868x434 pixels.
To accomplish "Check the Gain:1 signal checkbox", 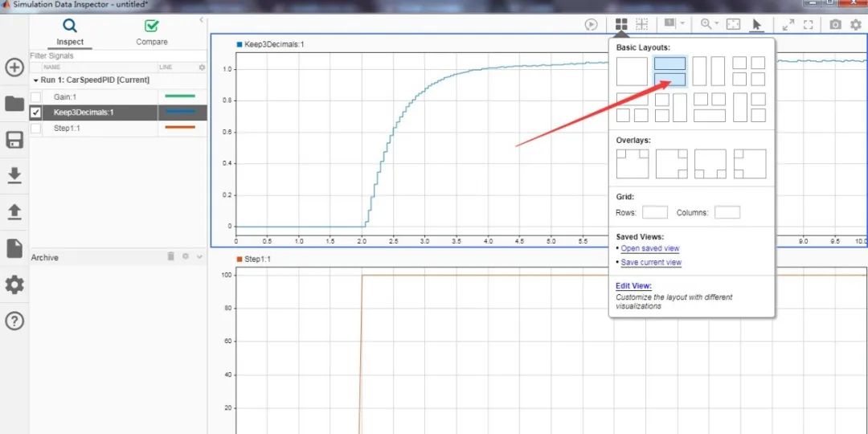I will point(36,97).
